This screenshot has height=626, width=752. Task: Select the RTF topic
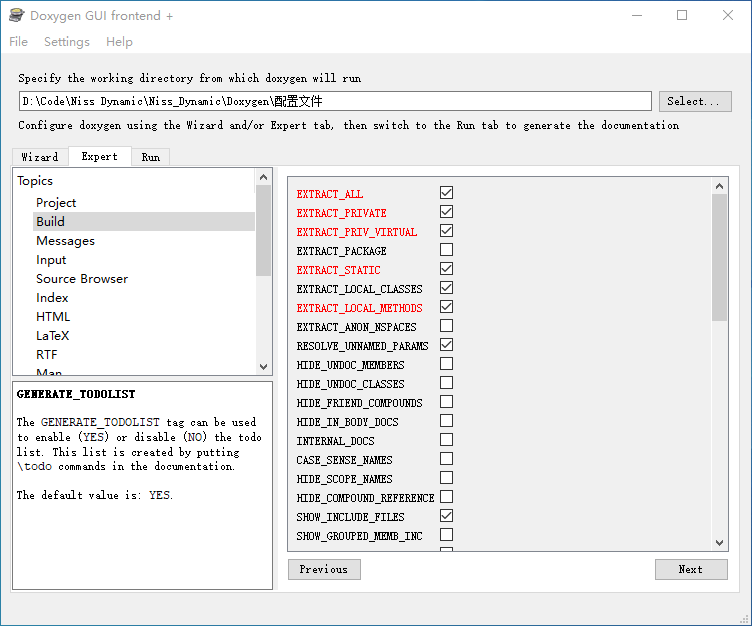[x=47, y=355]
